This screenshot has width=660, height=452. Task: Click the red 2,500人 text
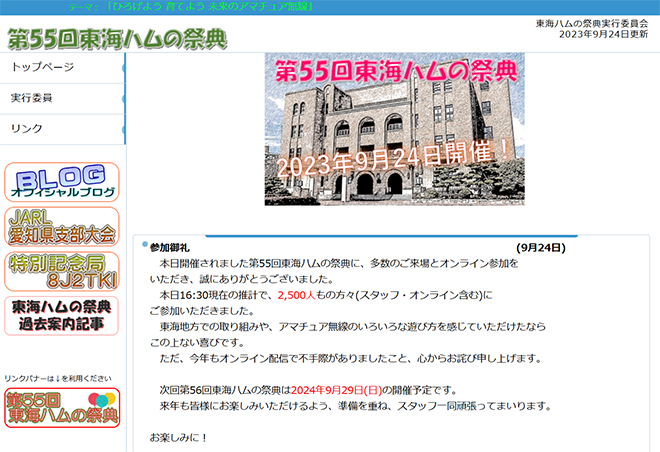point(296,295)
